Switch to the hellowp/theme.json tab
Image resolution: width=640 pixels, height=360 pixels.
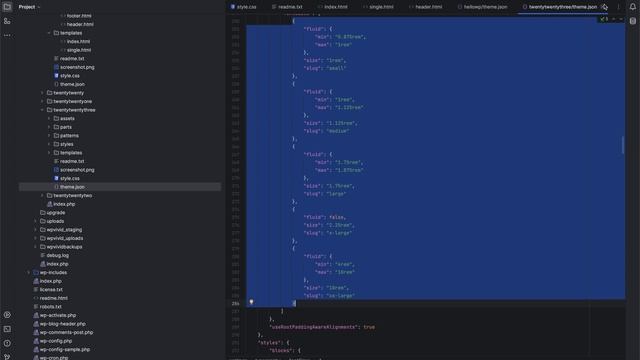[x=482, y=7]
